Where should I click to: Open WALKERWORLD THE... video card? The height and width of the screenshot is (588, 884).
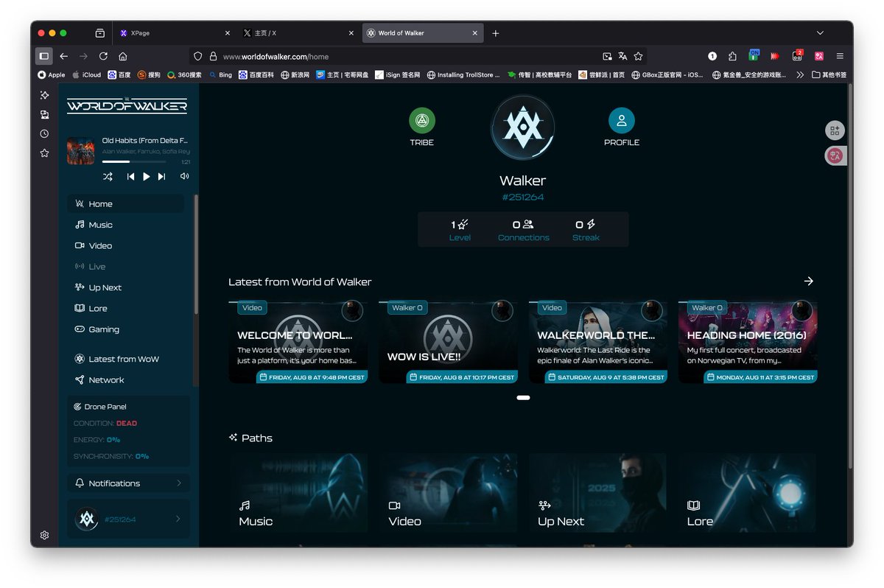coord(598,342)
